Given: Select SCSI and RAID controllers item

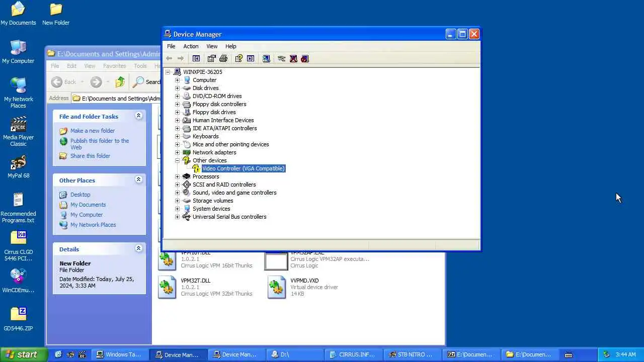Looking at the screenshot, I should click(x=224, y=185).
